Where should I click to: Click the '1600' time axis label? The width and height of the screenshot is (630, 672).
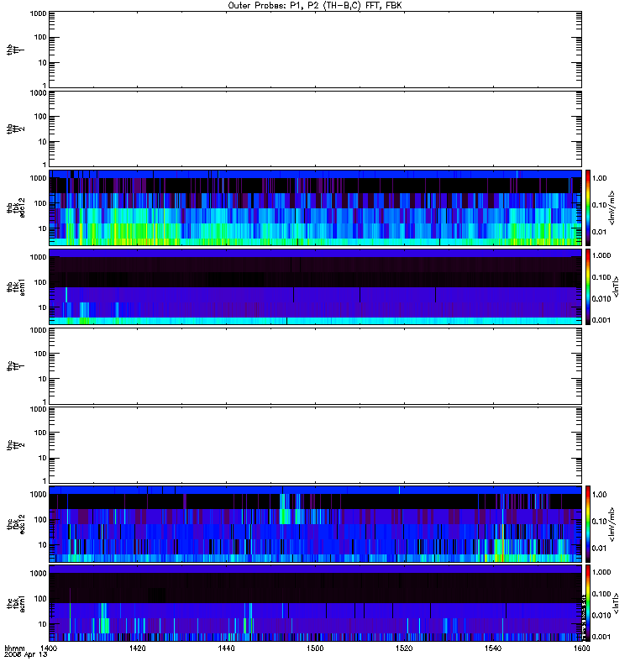(581, 648)
